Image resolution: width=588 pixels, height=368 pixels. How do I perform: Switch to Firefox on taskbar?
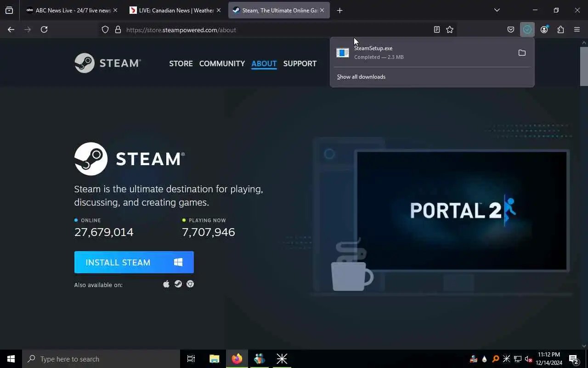237,359
